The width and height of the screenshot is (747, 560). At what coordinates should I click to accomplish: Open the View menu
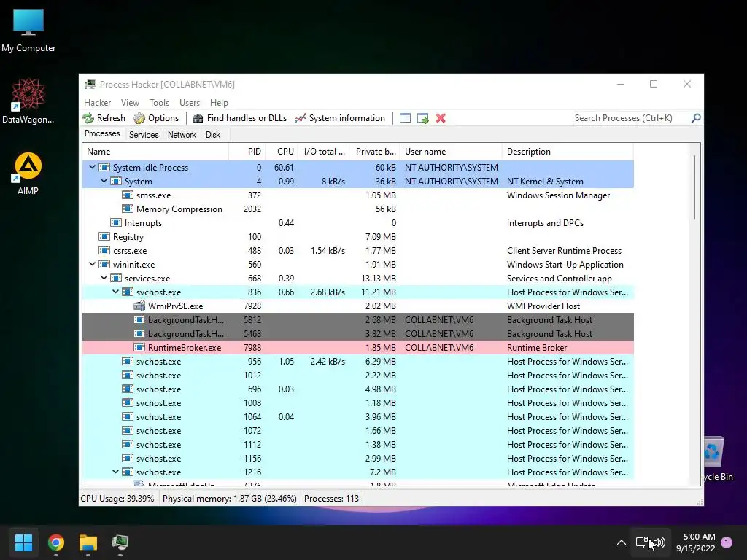130,103
